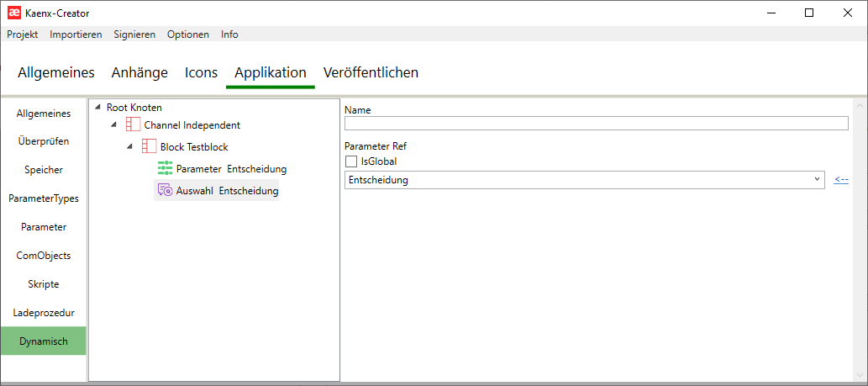Collapse the Channel Independent node arrow

point(113,124)
